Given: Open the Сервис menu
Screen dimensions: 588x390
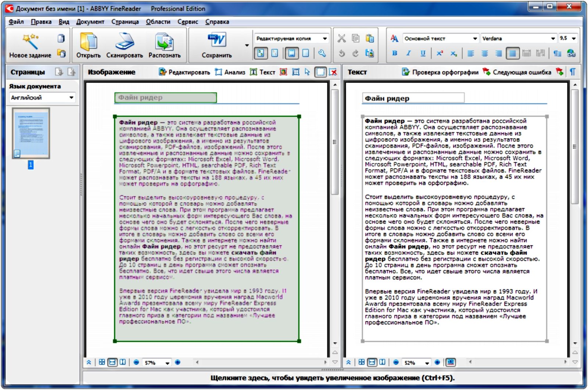Looking at the screenshot, I should [188, 22].
